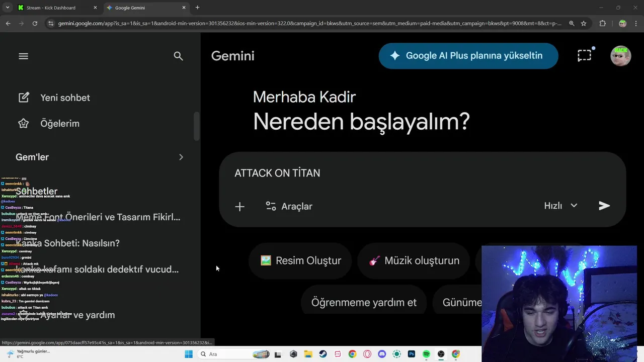The width and height of the screenshot is (644, 362).
Task: Send the prompt with the arrow icon
Action: [604, 206]
